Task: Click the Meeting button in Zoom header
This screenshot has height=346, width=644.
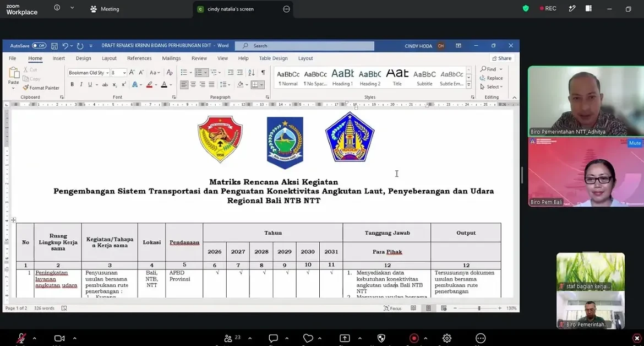Action: click(x=105, y=9)
